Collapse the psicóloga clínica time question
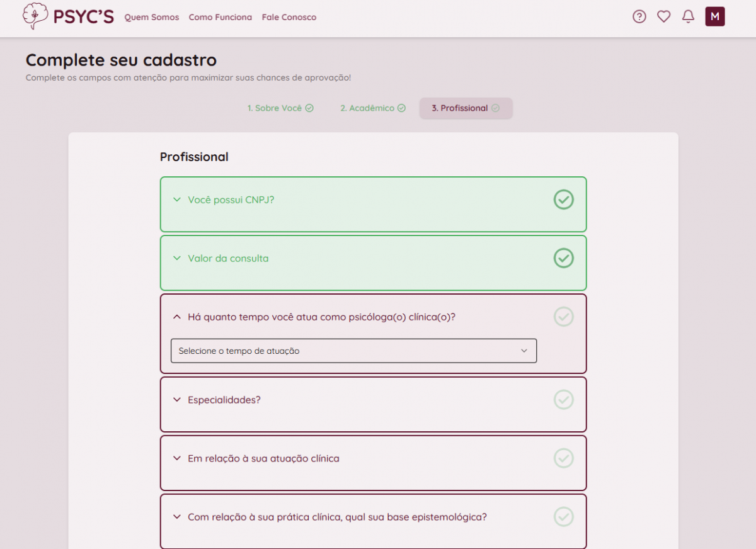The width and height of the screenshot is (756, 549). tap(177, 317)
